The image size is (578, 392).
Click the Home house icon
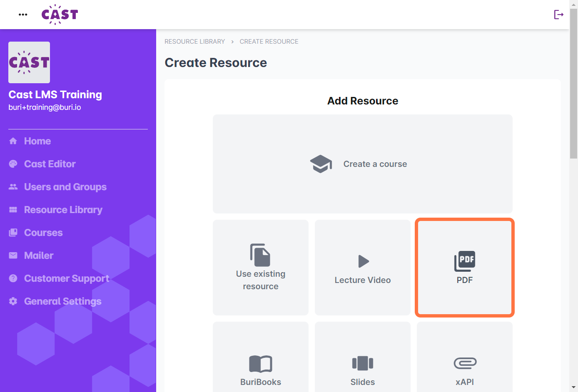[13, 141]
